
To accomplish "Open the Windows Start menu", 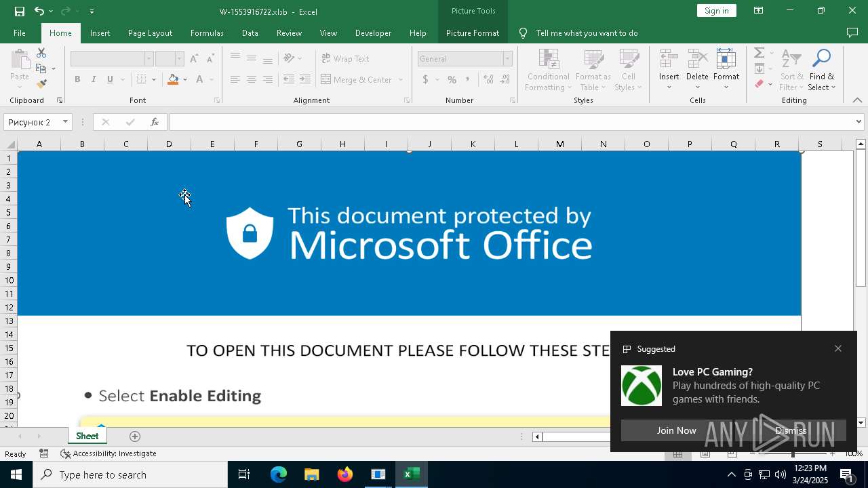I will tap(16, 474).
